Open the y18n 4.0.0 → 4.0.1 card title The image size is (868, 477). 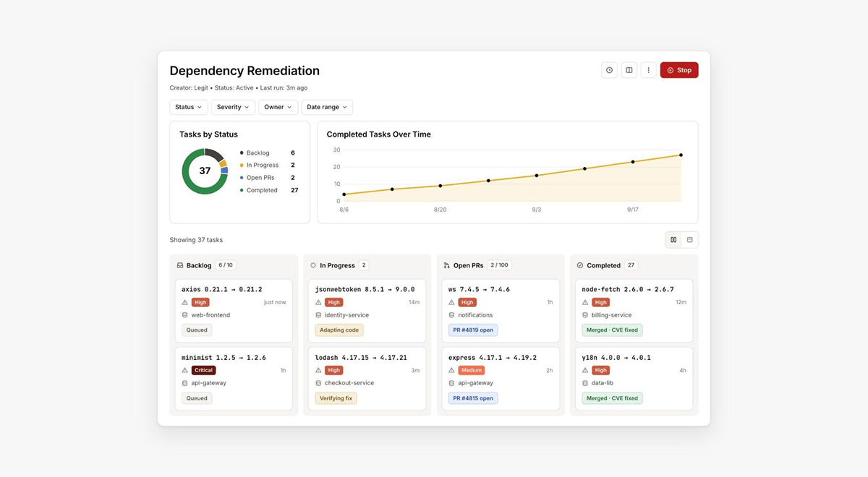point(616,357)
